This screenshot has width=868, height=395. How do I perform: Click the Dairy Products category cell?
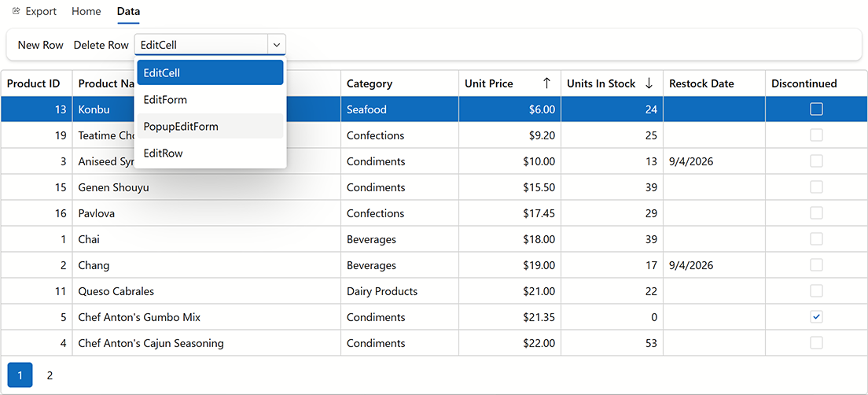click(399, 291)
